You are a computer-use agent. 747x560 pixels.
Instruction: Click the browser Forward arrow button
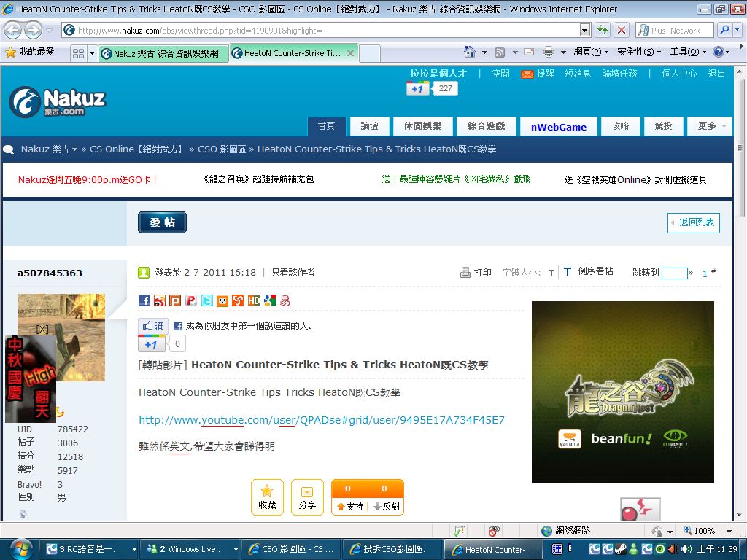point(33,31)
